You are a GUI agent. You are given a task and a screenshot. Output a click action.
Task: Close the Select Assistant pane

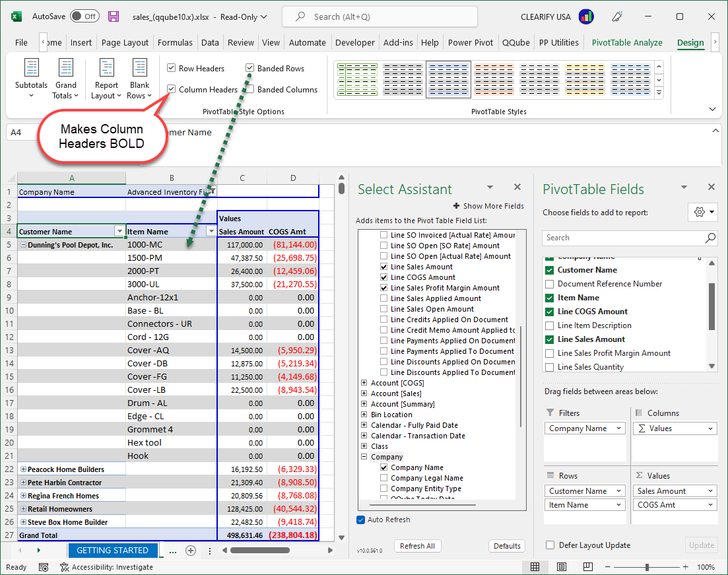coord(517,187)
